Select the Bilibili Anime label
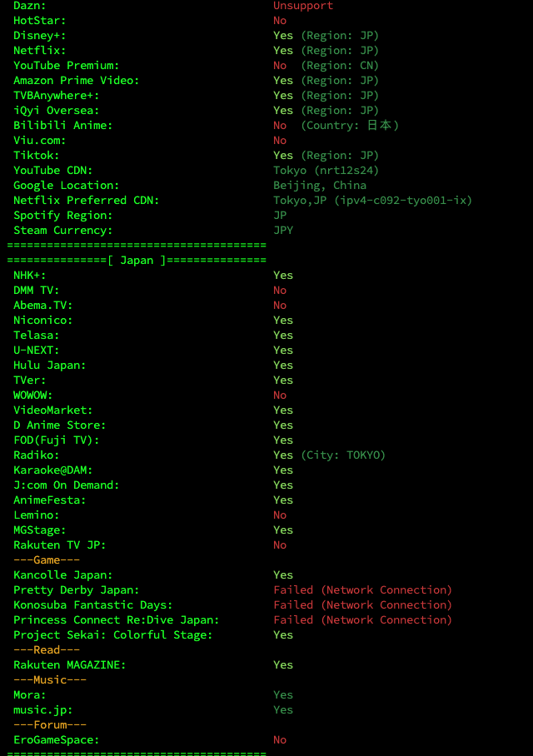 coord(62,126)
